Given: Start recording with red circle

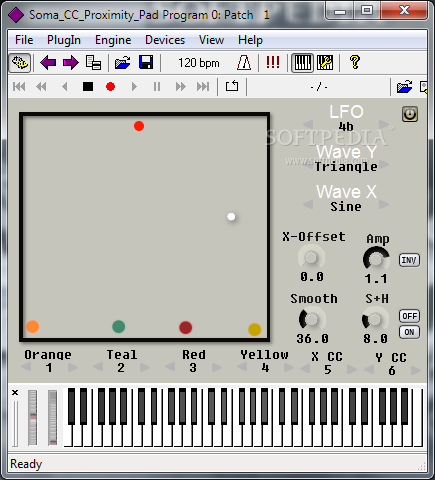Looking at the screenshot, I should [x=110, y=87].
